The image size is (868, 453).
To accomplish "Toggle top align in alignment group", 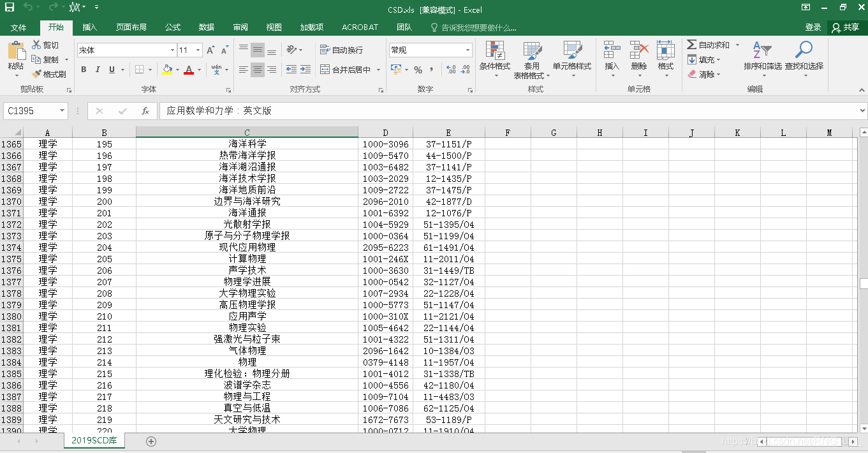I will click(x=244, y=50).
